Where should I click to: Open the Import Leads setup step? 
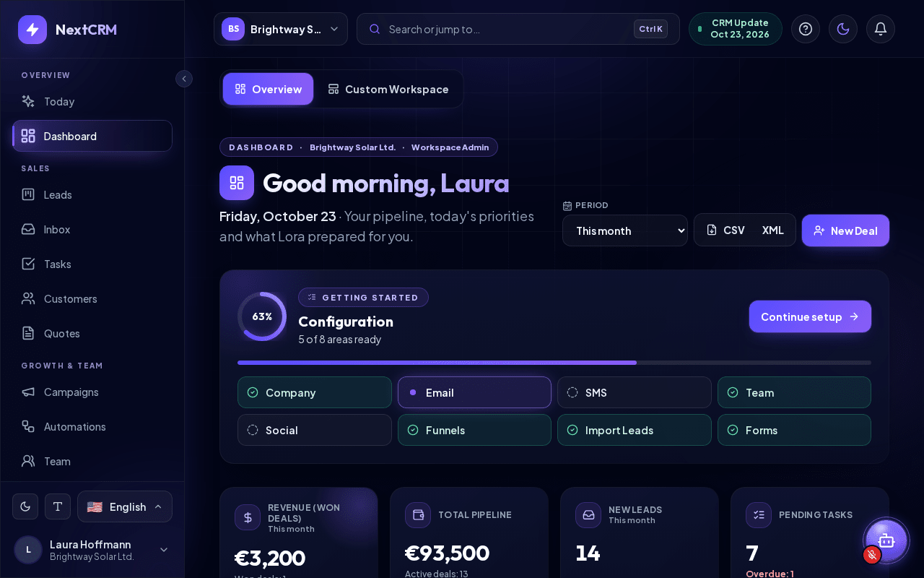tap(635, 430)
